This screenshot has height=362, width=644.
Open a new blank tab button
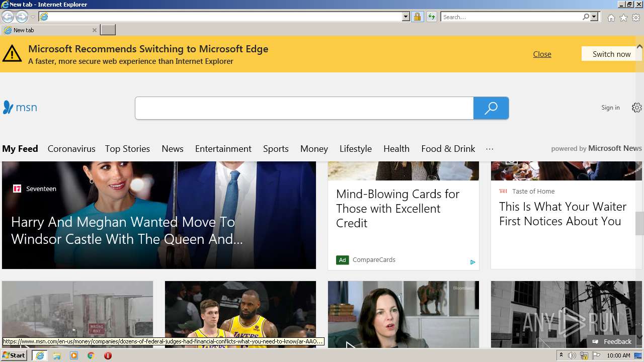click(108, 30)
